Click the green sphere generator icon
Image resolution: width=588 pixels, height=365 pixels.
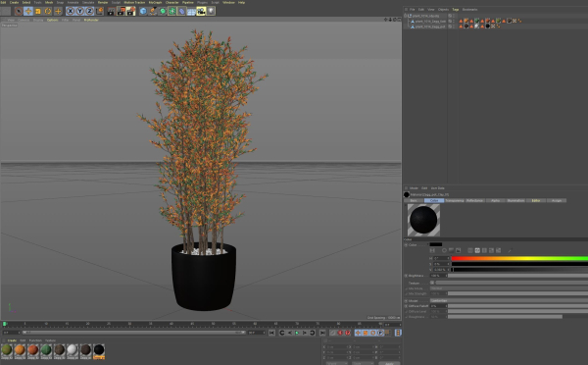tap(163, 11)
